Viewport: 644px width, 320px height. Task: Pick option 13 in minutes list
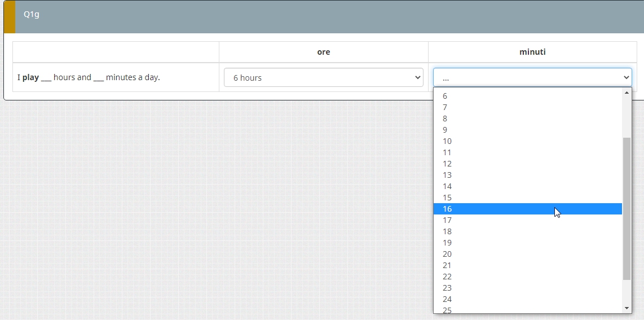click(x=527, y=175)
